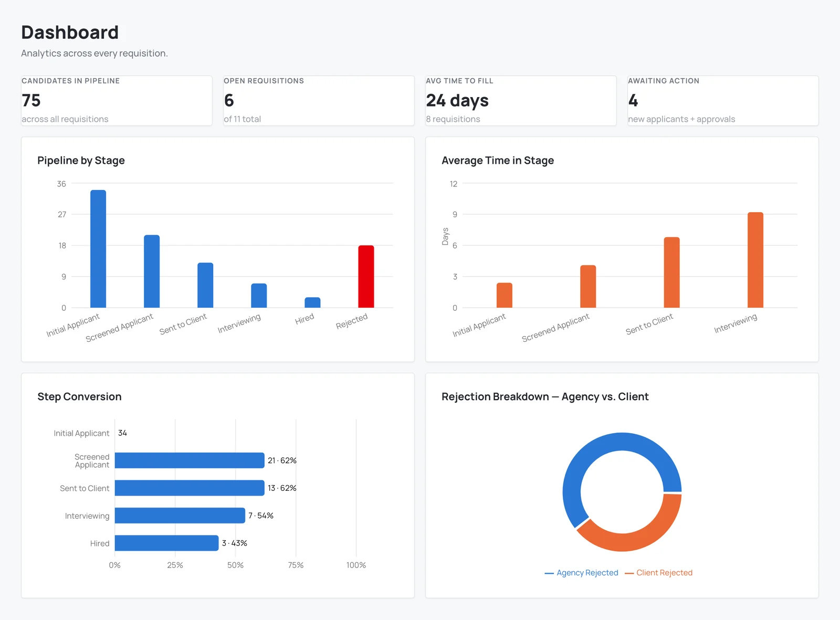Viewport: 840px width, 620px height.
Task: Click the Initial Applicant bar in Average Time in Stage
Action: point(505,295)
